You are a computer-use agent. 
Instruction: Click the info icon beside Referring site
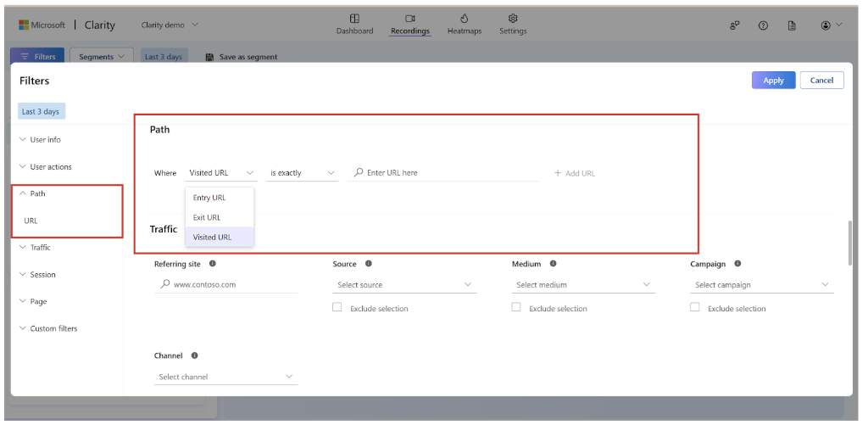coord(213,264)
